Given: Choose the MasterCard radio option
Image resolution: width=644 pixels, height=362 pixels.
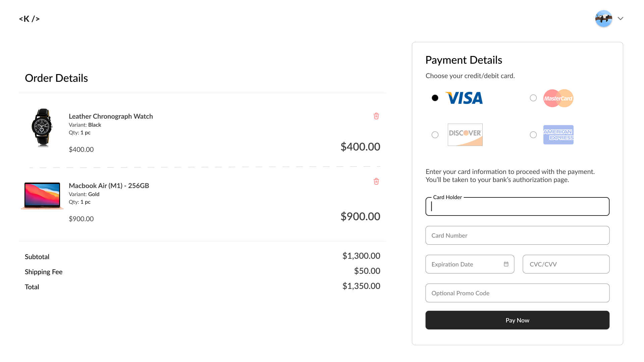Looking at the screenshot, I should click(533, 98).
